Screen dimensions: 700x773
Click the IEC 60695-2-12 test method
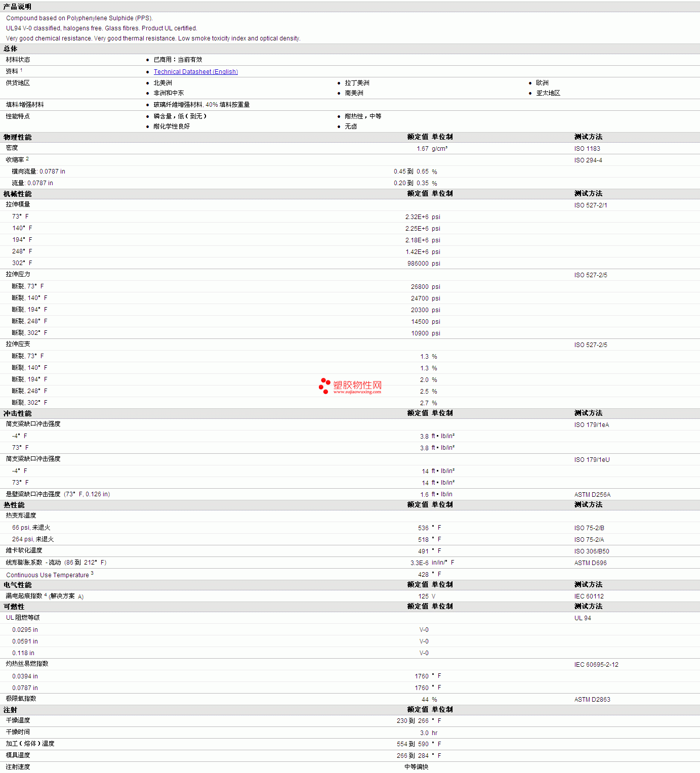[x=596, y=665]
